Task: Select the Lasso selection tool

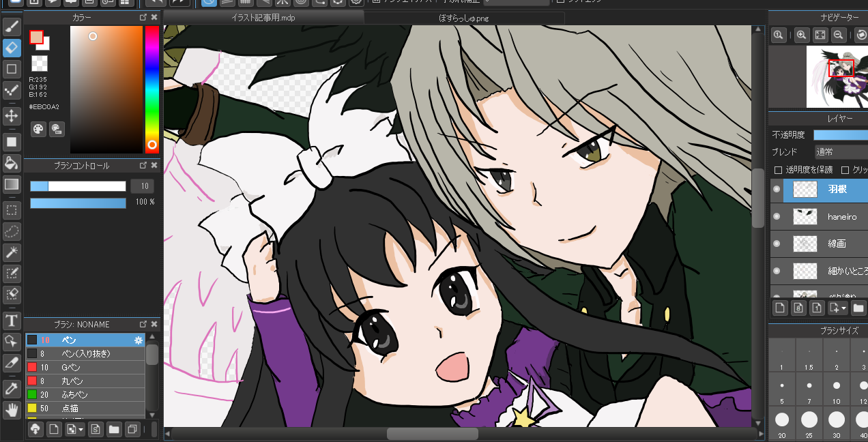Action: coord(12,231)
